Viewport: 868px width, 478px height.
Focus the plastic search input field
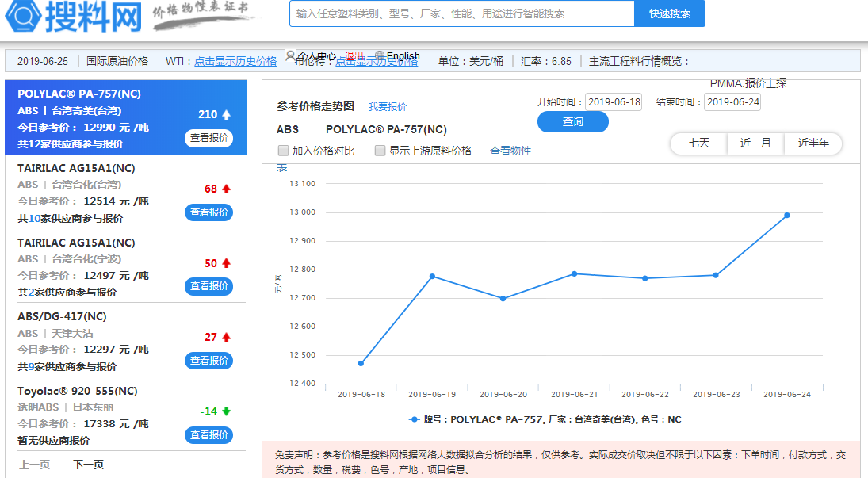[461, 13]
